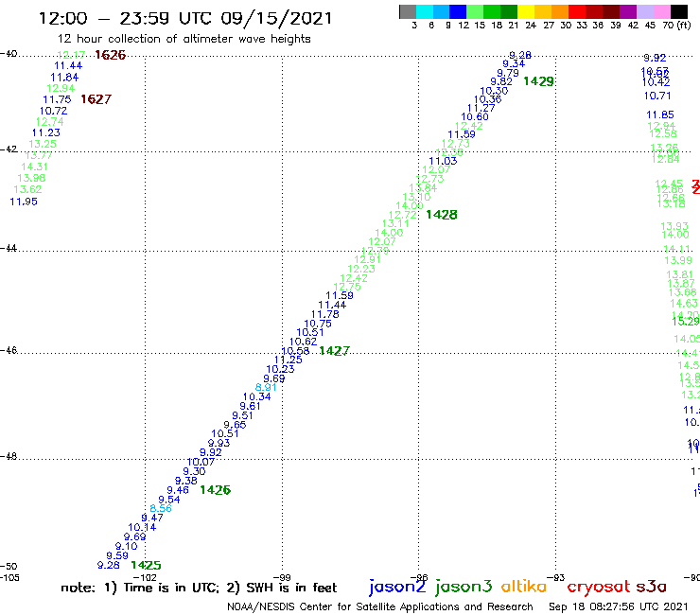Click the wave height value 10.71
Image resolution: width=700 pixels, height=615 pixels.
(x=657, y=96)
